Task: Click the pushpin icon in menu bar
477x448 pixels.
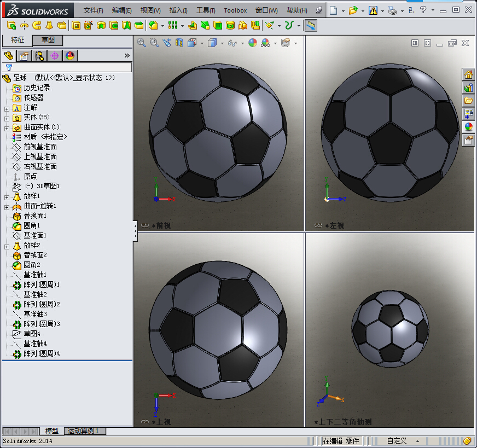Action: pyautogui.click(x=318, y=10)
